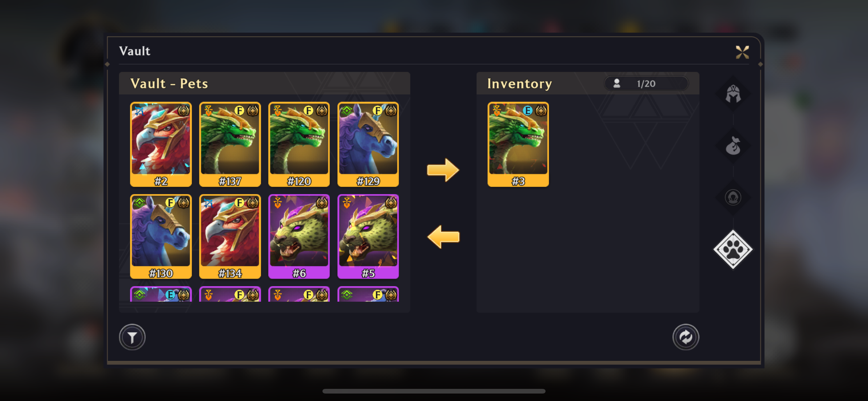The image size is (868, 401).
Task: Select purple leopard pet #5
Action: pyautogui.click(x=368, y=237)
